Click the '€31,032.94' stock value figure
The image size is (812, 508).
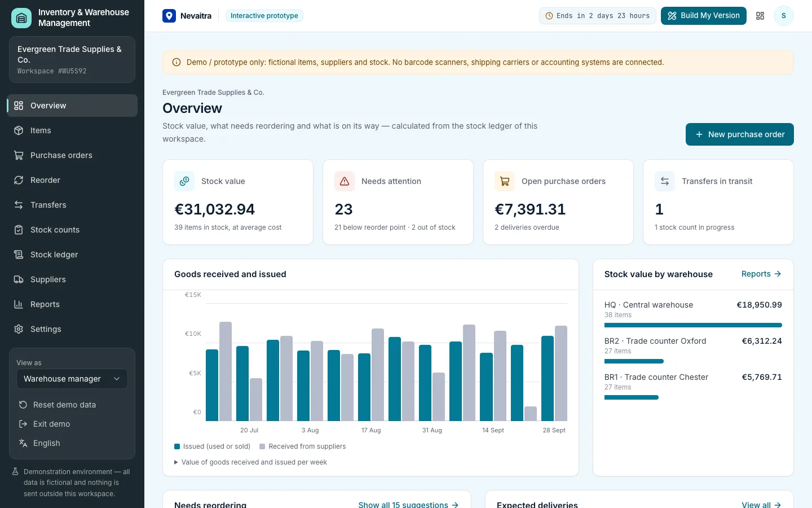(x=215, y=209)
